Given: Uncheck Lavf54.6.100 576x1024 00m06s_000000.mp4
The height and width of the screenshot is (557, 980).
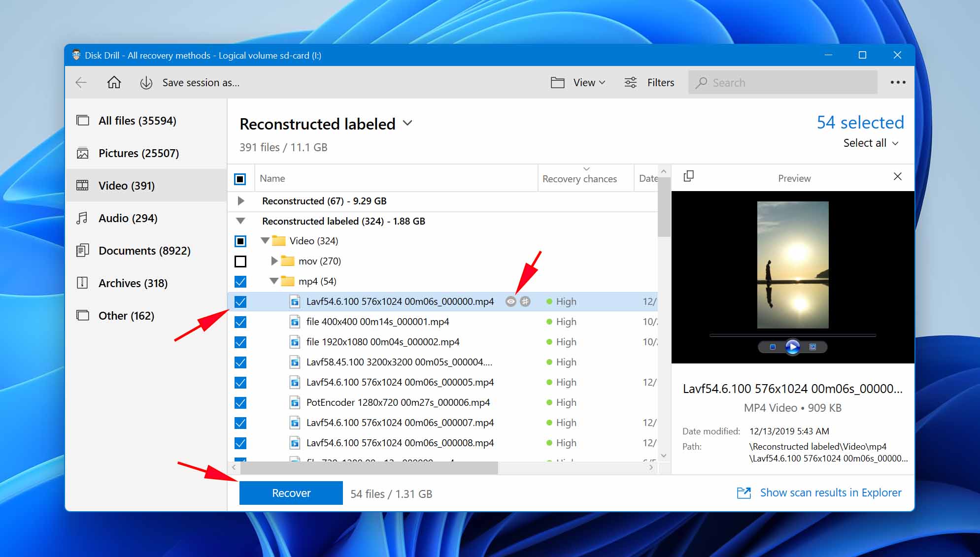Looking at the screenshot, I should tap(240, 301).
